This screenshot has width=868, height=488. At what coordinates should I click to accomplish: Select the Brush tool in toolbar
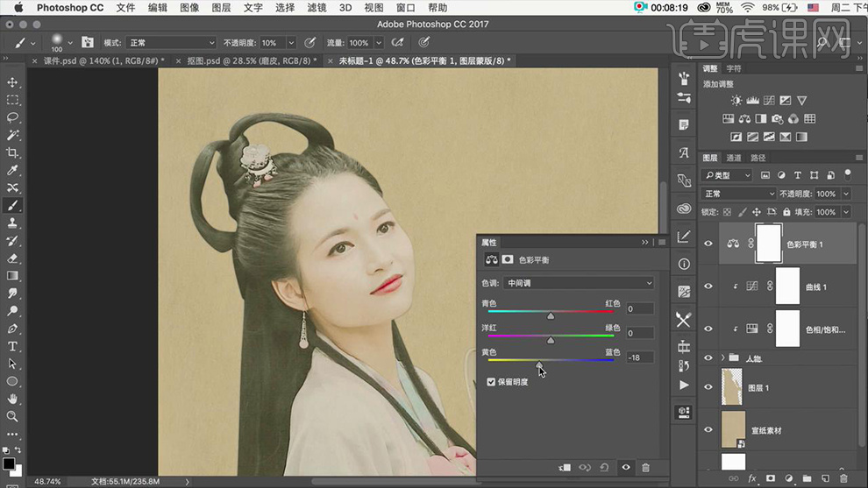[x=12, y=205]
